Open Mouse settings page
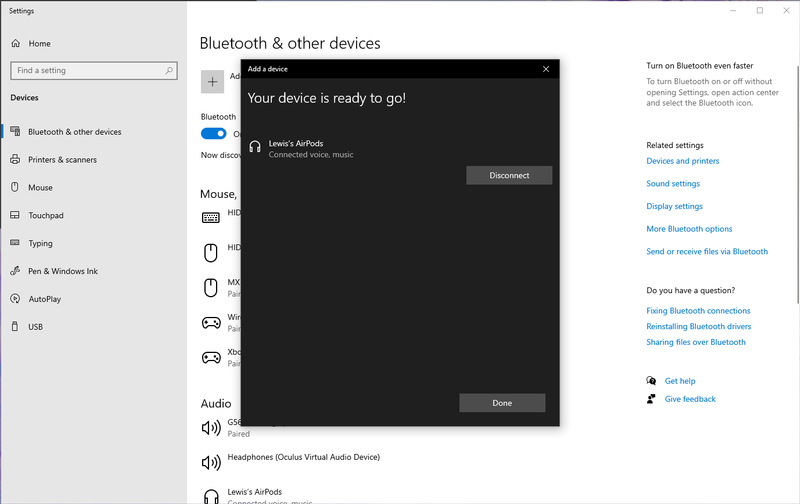Viewport: 800px width, 504px height. (40, 187)
